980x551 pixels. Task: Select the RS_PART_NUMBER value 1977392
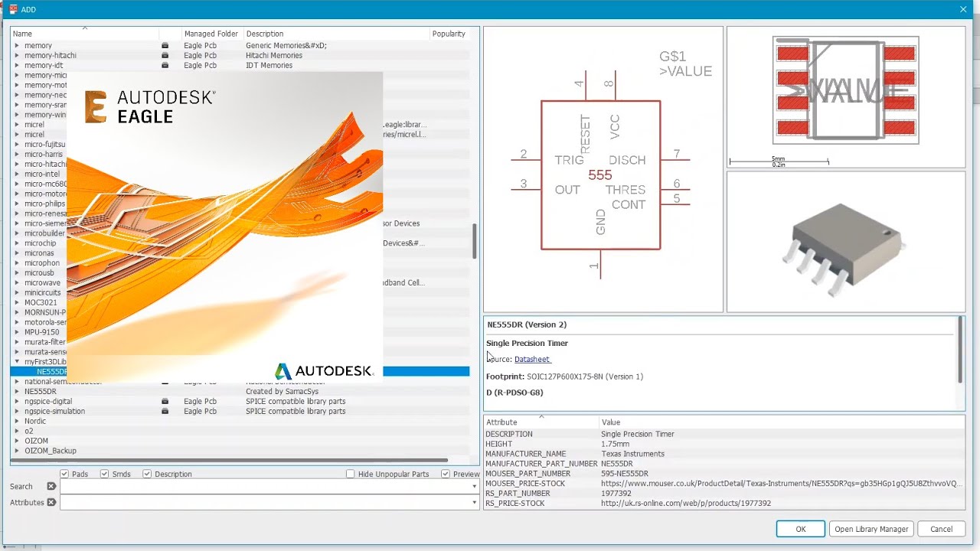tap(616, 494)
